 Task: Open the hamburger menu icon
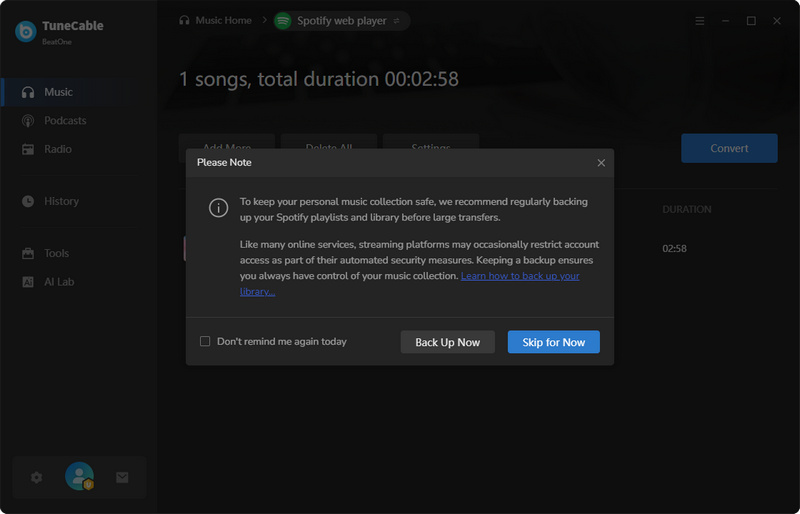[699, 21]
